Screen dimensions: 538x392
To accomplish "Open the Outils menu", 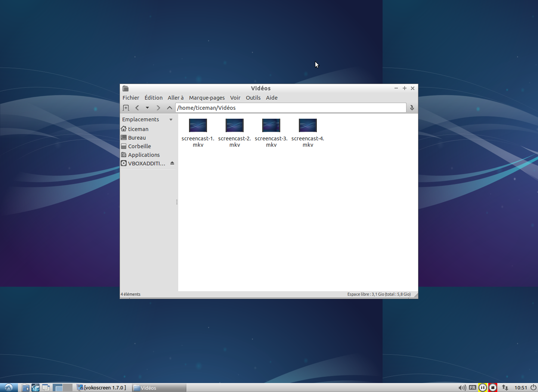I will (x=253, y=98).
